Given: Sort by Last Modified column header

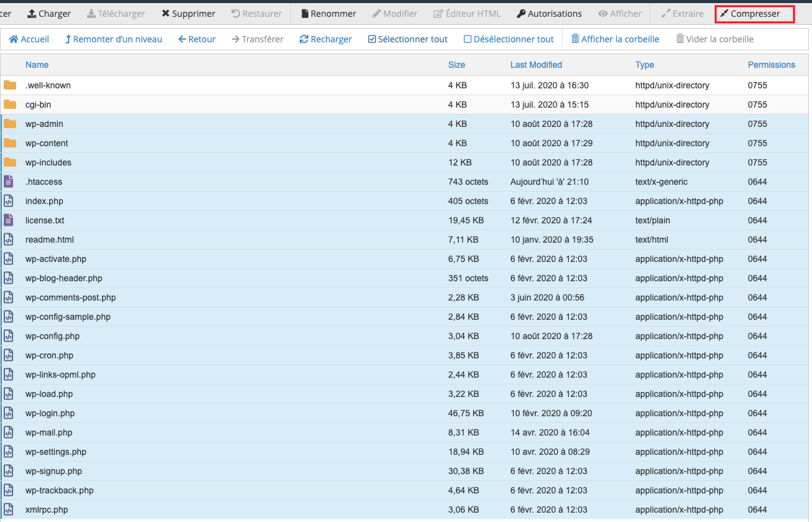Looking at the screenshot, I should coord(536,65).
